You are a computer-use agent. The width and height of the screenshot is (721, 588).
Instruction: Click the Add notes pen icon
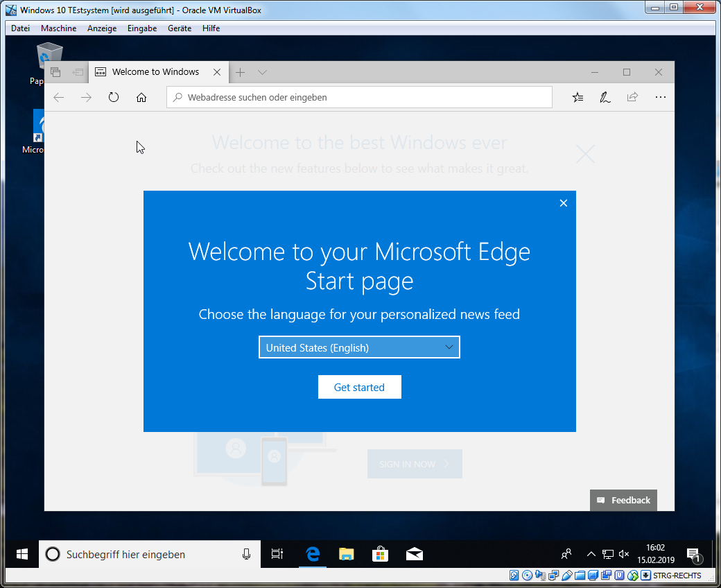point(605,98)
